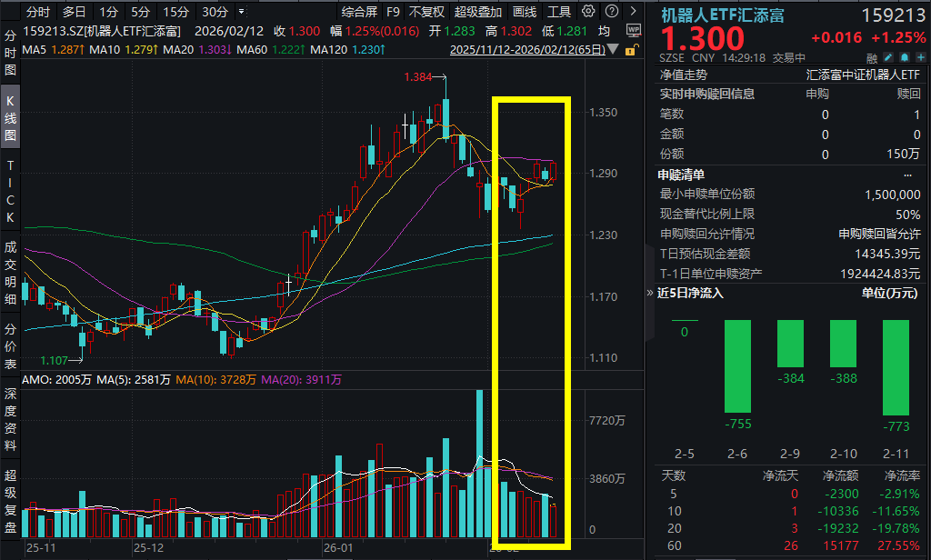The image size is (931, 560).
Task: Open help using the question mark icon
Action: 611,12
